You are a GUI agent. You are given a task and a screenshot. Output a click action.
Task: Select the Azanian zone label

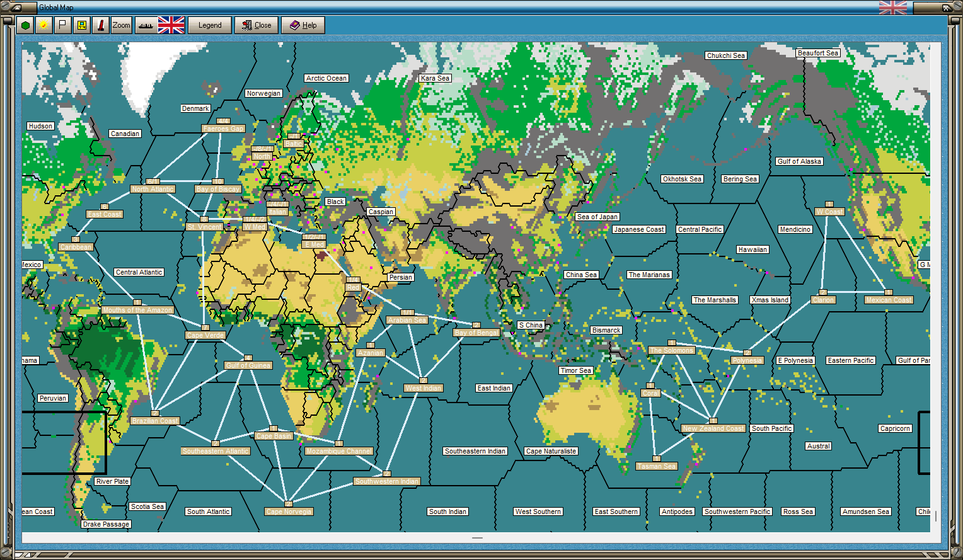(x=371, y=353)
